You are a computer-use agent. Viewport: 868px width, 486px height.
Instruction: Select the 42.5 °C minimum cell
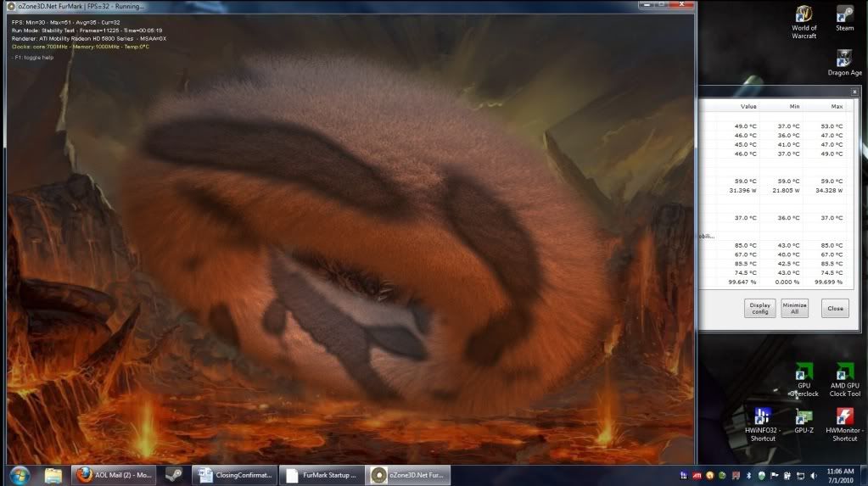[789, 264]
